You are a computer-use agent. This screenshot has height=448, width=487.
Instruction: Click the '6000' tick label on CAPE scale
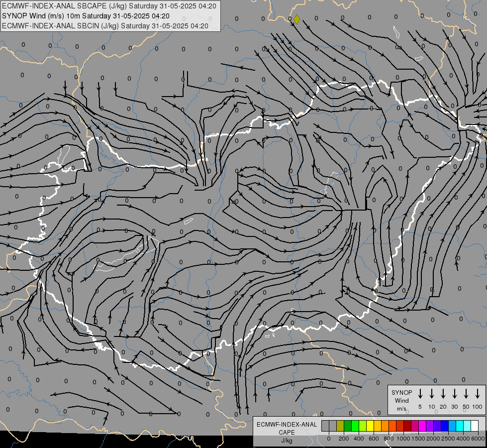pos(478,439)
